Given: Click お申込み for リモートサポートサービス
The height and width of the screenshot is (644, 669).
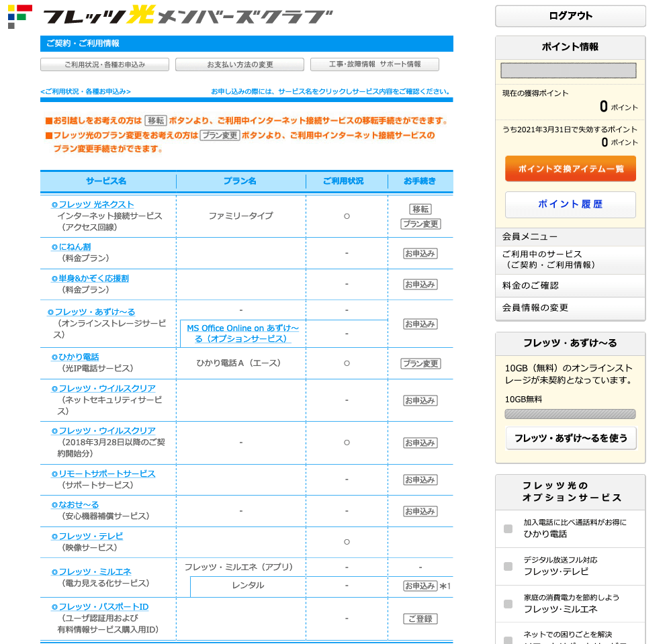Looking at the screenshot, I should [x=420, y=479].
